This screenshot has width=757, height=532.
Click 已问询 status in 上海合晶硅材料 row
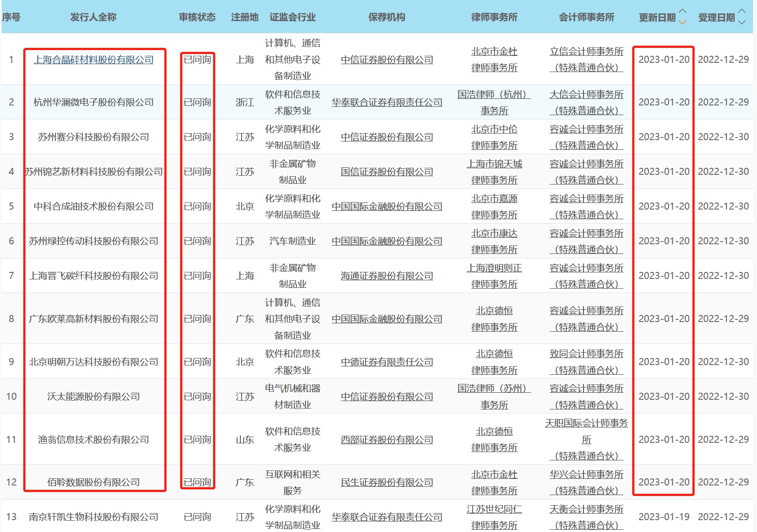click(x=197, y=60)
